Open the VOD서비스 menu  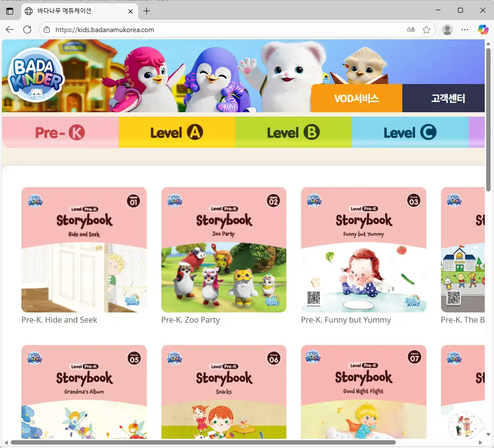point(356,98)
